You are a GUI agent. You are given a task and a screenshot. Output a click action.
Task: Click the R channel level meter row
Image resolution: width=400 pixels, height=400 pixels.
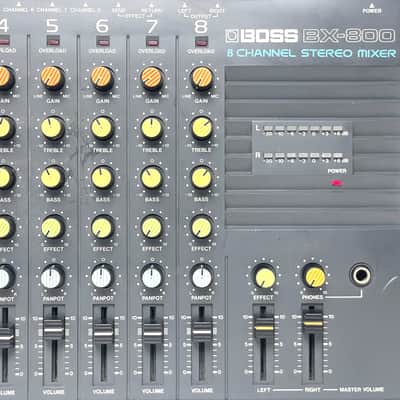point(302,157)
